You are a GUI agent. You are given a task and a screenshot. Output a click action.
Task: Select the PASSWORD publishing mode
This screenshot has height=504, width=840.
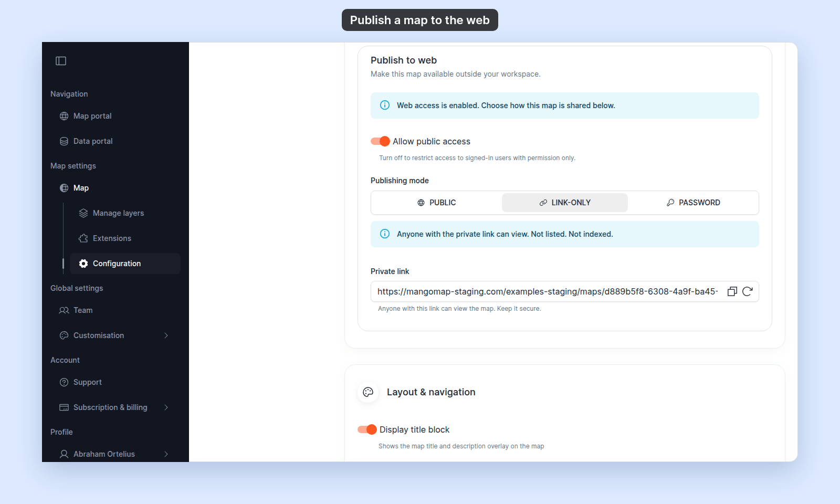click(x=693, y=203)
